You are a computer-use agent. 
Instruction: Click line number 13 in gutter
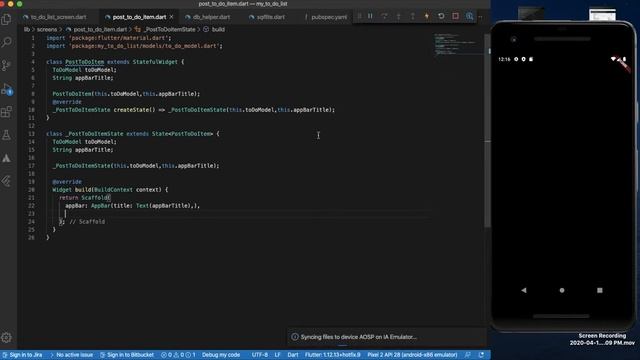pos(31,134)
